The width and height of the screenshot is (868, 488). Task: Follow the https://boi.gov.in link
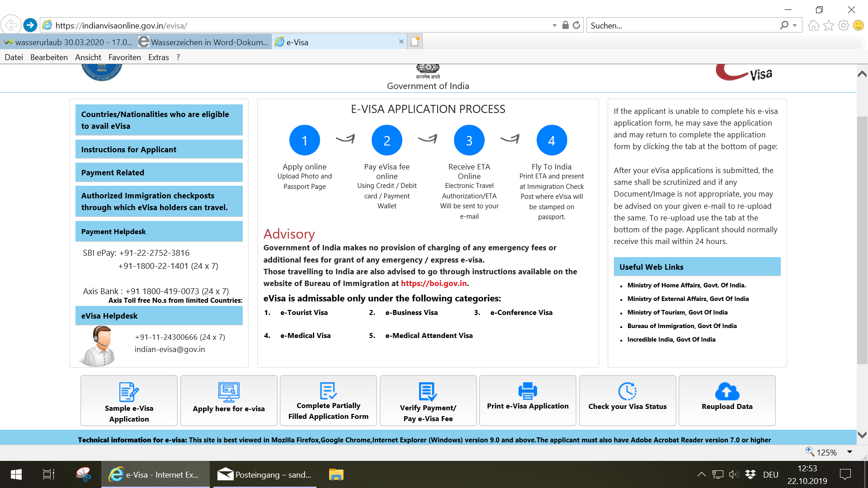pyautogui.click(x=434, y=283)
